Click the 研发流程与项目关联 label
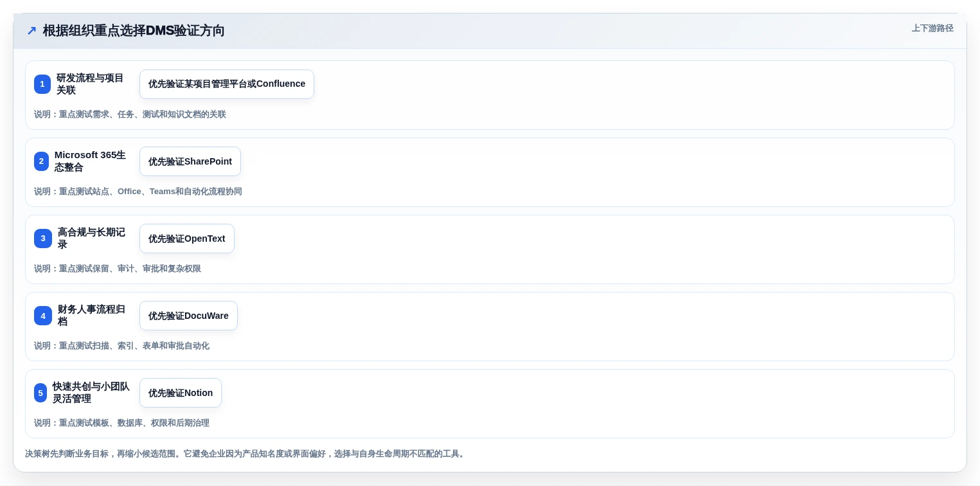980x486 pixels. point(91,84)
